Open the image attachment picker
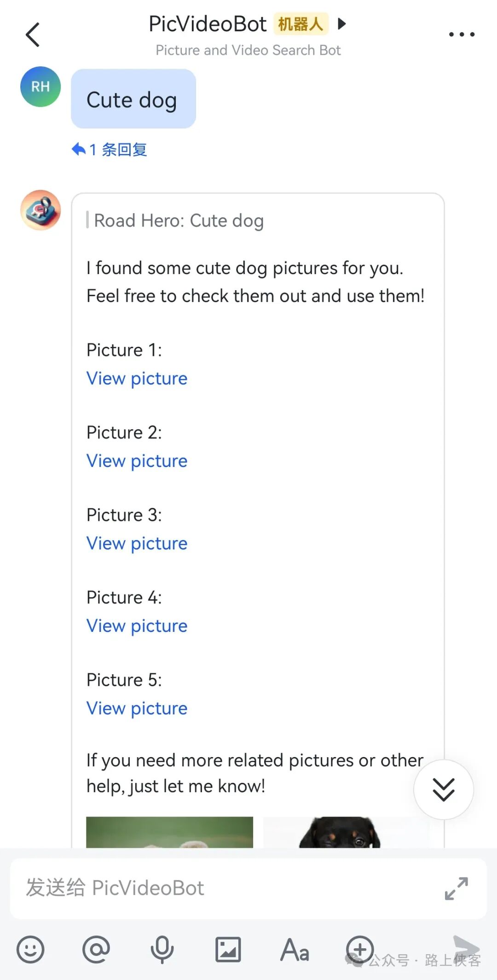This screenshot has height=980, width=497. point(228,950)
